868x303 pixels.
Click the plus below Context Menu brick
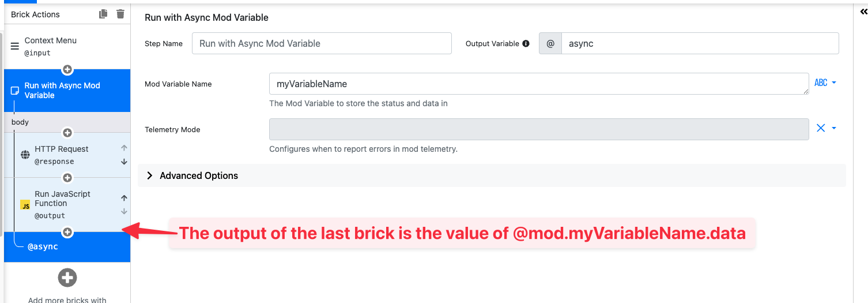(x=67, y=70)
